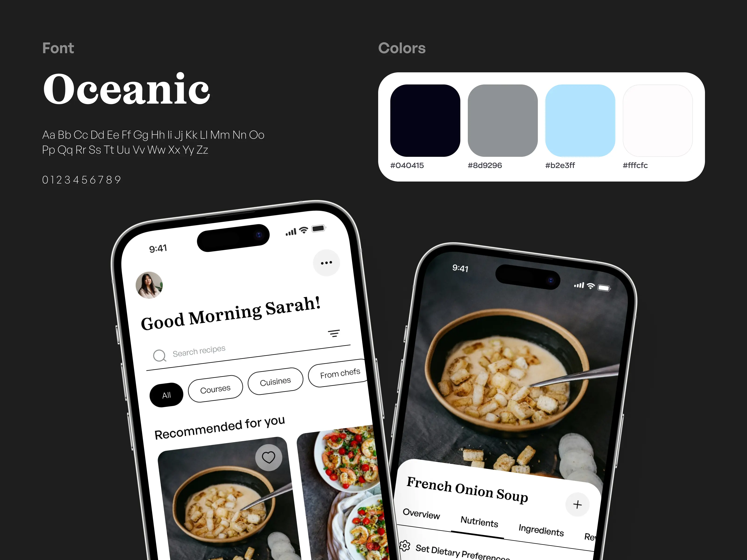Tap the three-dot menu icon
This screenshot has height=560, width=747.
tap(326, 263)
